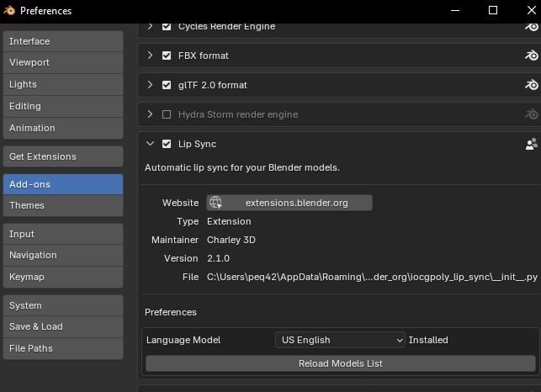Disable the FBX format add-on checkbox
This screenshot has width=541, height=392.
167,56
